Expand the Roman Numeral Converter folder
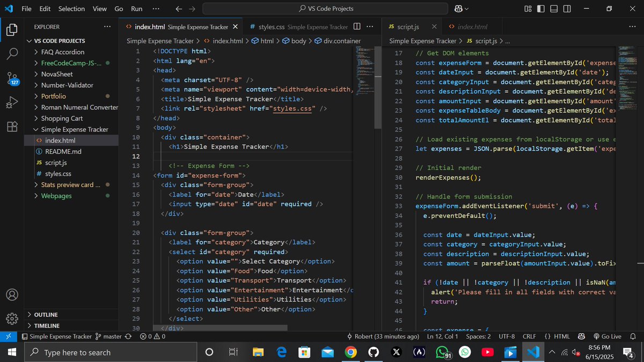The width and height of the screenshot is (644, 362). [x=71, y=107]
